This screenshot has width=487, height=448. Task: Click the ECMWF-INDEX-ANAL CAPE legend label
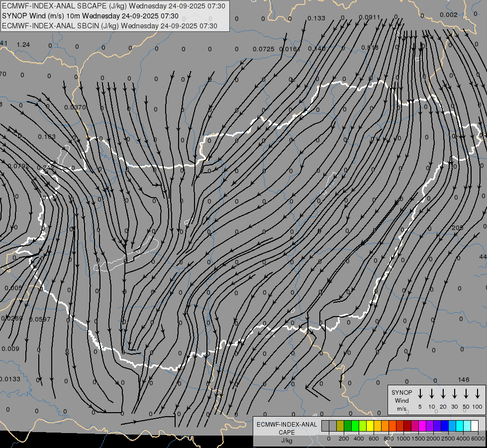287,429
